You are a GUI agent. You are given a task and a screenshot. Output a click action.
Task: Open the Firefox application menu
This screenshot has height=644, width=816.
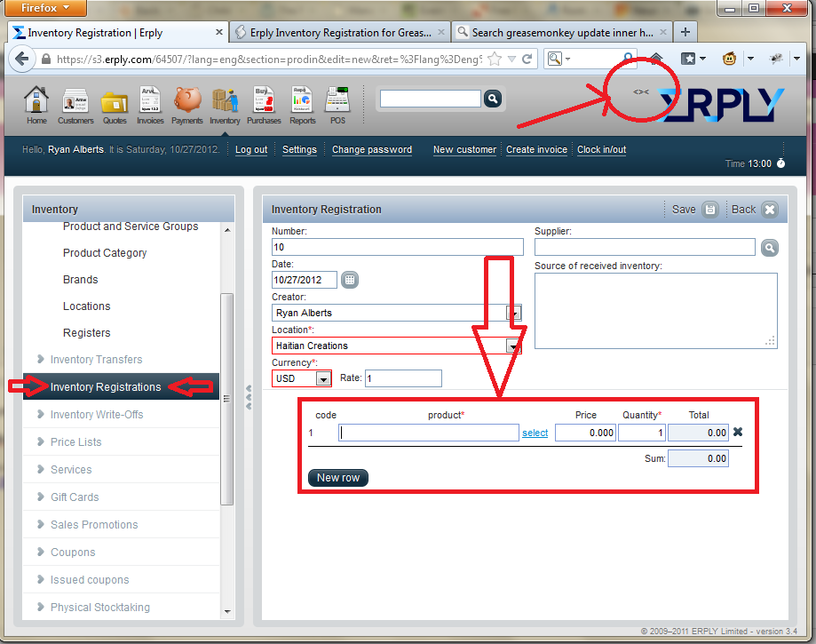(45, 8)
